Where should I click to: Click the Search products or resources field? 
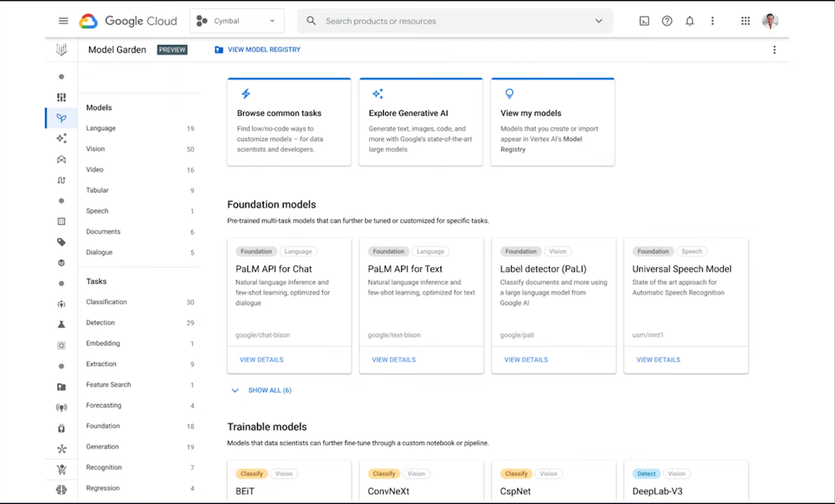click(x=455, y=21)
